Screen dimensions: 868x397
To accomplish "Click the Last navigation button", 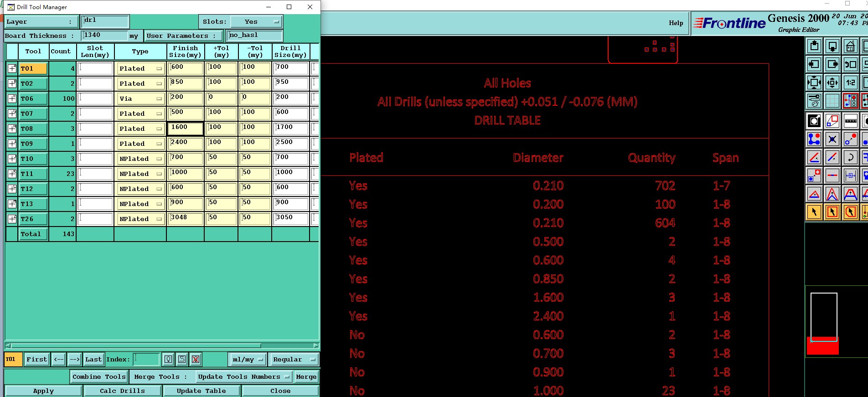I will [x=93, y=359].
